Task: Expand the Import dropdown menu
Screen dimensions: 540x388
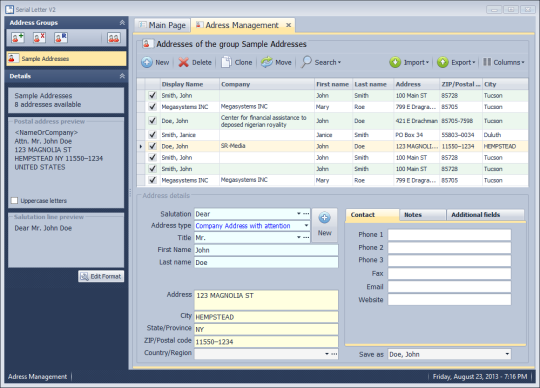Action: point(427,62)
